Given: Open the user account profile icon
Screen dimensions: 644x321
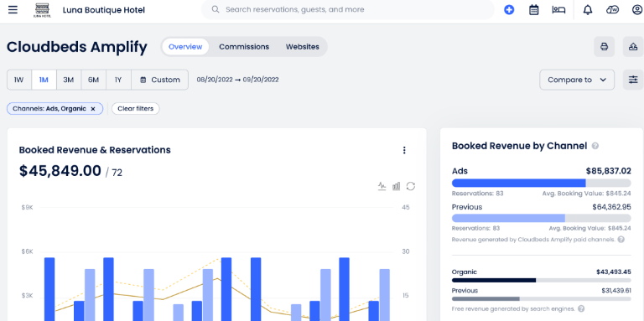Looking at the screenshot, I should (637, 10).
